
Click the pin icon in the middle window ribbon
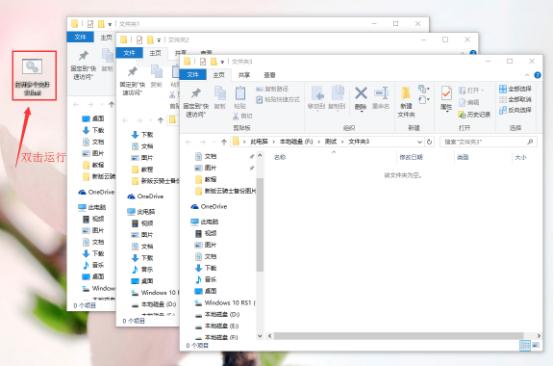[132, 72]
